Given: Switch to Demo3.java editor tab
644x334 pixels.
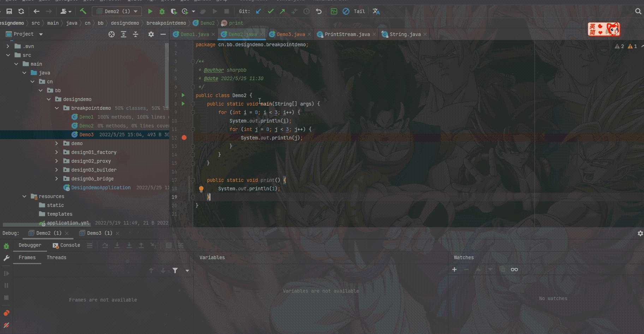Looking at the screenshot, I should [291, 34].
